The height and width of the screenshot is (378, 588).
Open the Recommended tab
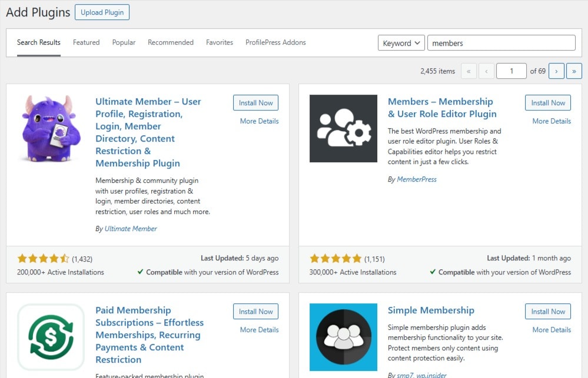point(171,42)
